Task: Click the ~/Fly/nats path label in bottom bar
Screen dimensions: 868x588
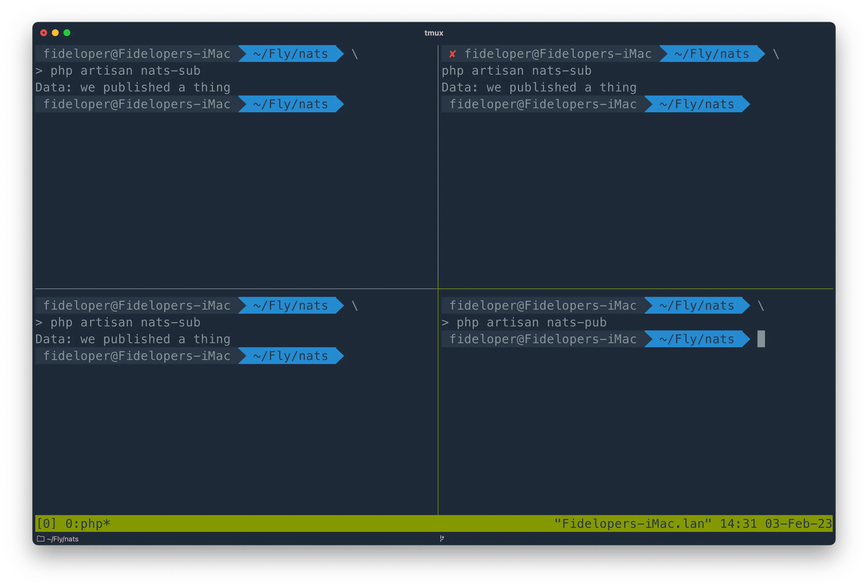Action: click(x=62, y=539)
